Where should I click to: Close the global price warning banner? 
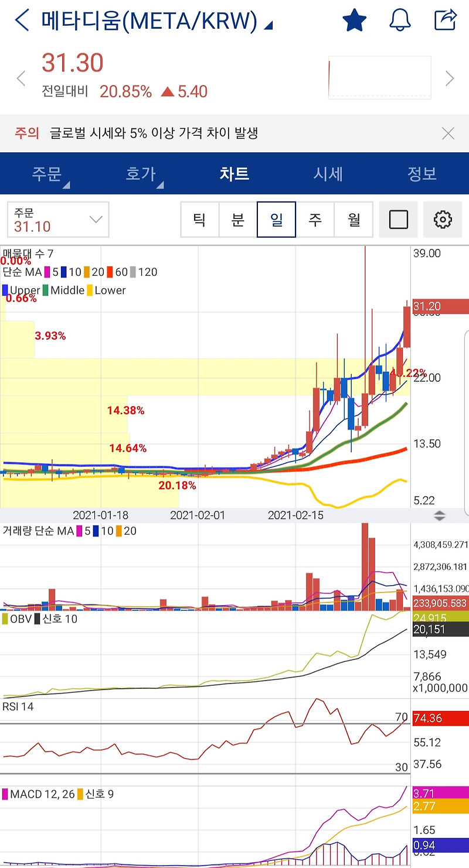(x=448, y=134)
